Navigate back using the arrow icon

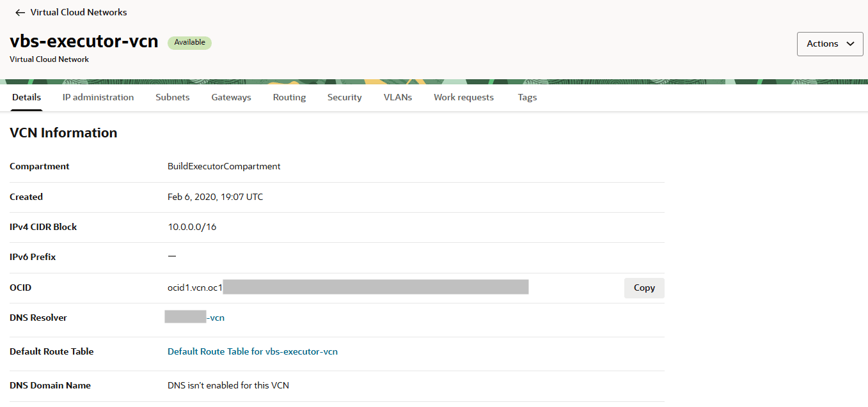(x=19, y=12)
